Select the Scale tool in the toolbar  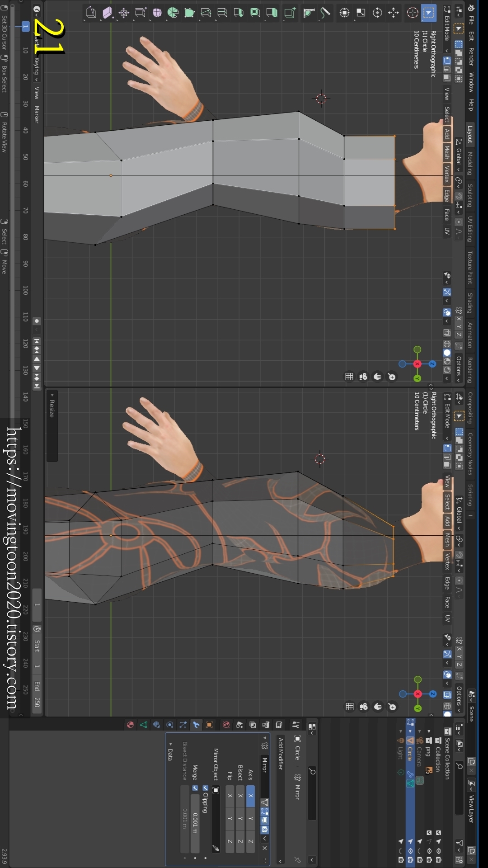361,13
